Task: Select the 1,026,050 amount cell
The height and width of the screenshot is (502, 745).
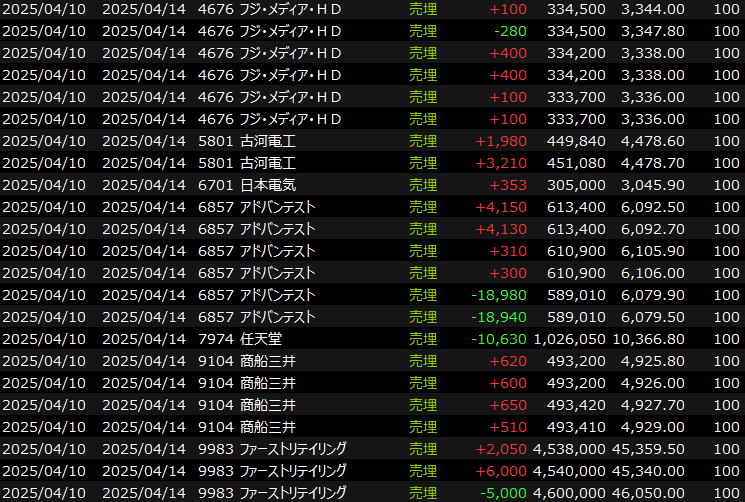Action: [x=569, y=339]
